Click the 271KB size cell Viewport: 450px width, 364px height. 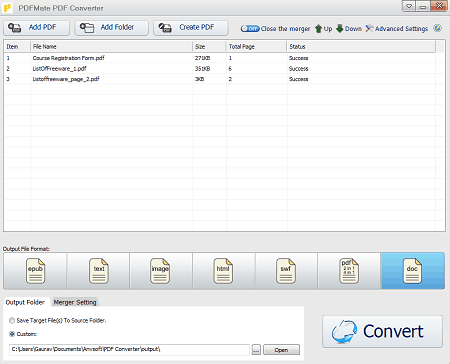pyautogui.click(x=202, y=58)
